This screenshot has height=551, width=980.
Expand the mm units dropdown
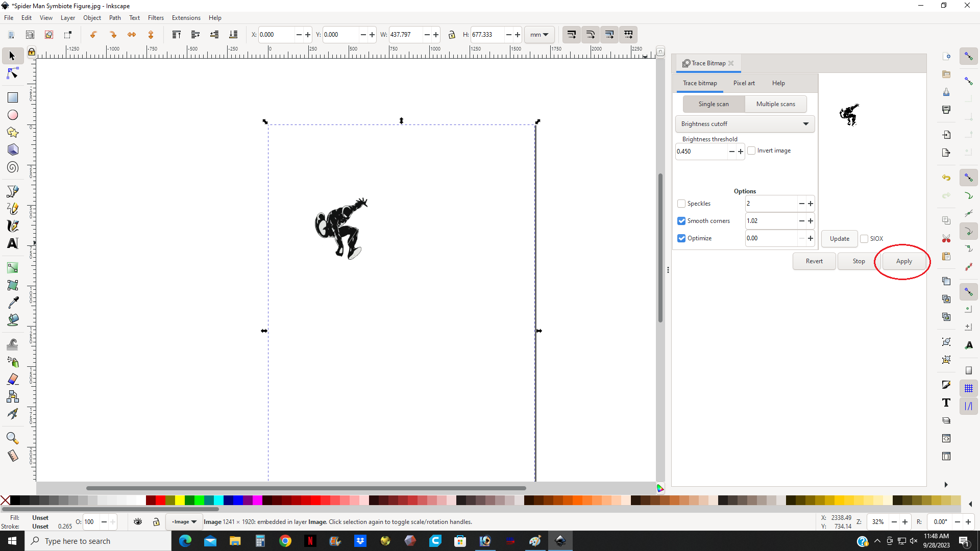click(x=539, y=35)
